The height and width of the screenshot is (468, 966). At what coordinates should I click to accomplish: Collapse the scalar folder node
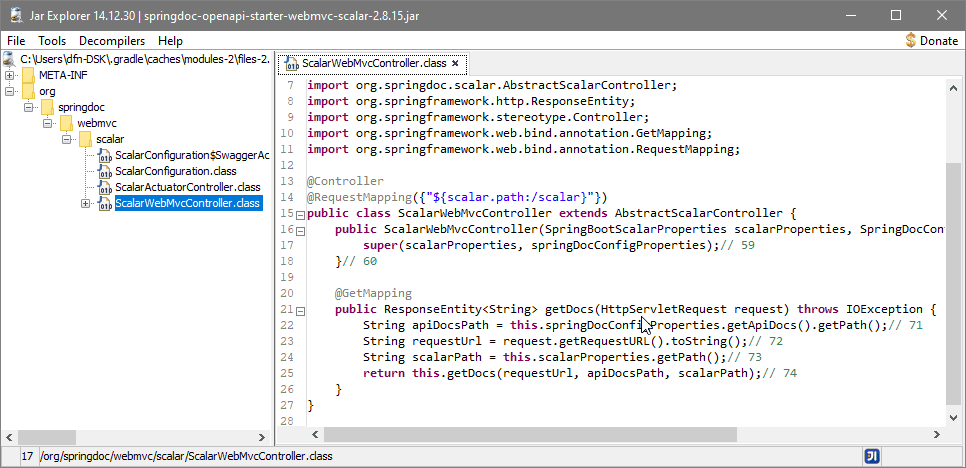(x=67, y=139)
